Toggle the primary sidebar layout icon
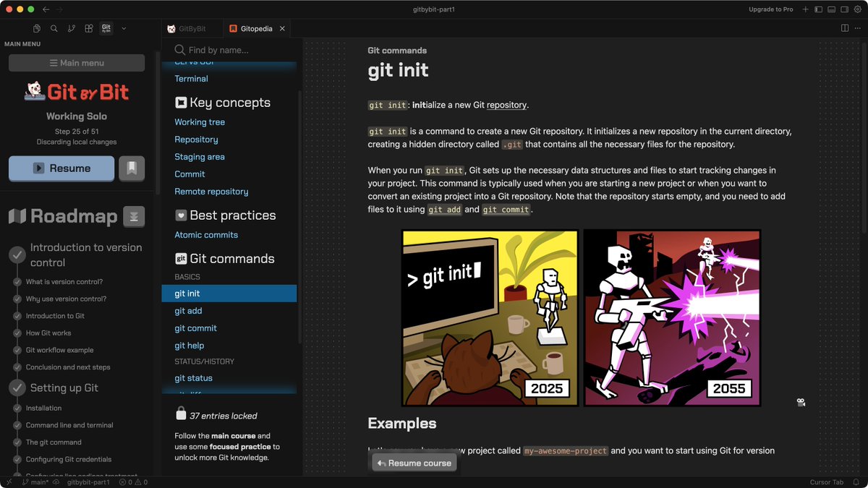Viewport: 868px width, 488px height. pos(819,9)
